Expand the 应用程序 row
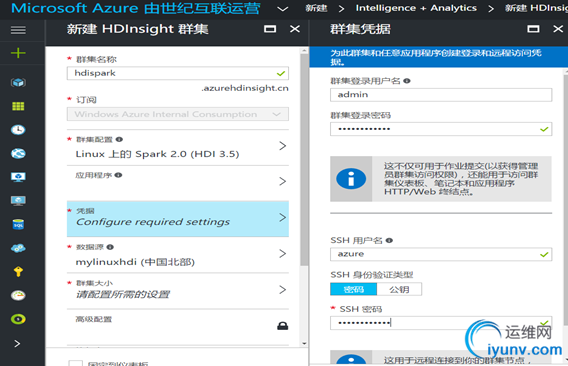568x366 pixels. pos(178,183)
